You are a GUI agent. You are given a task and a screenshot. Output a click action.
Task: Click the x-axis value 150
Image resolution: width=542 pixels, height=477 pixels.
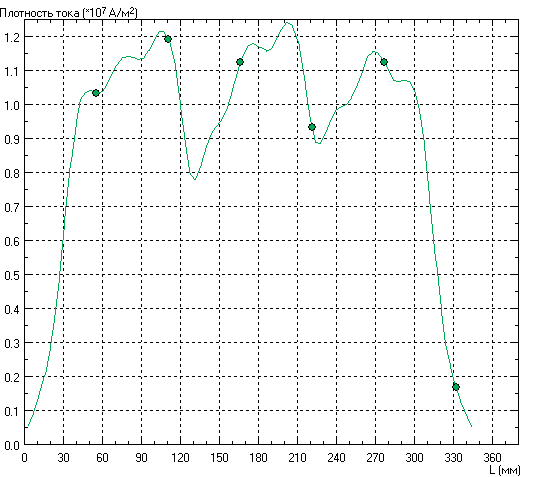click(219, 458)
